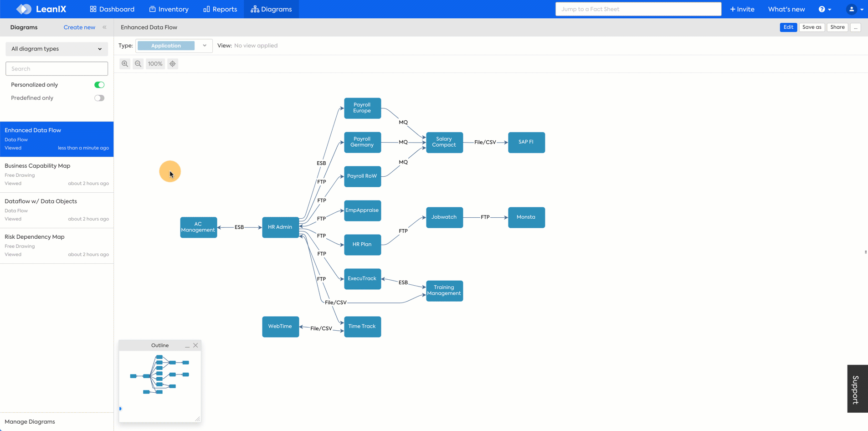
Task: Collapse the Diagrams sidebar panel
Action: click(105, 27)
